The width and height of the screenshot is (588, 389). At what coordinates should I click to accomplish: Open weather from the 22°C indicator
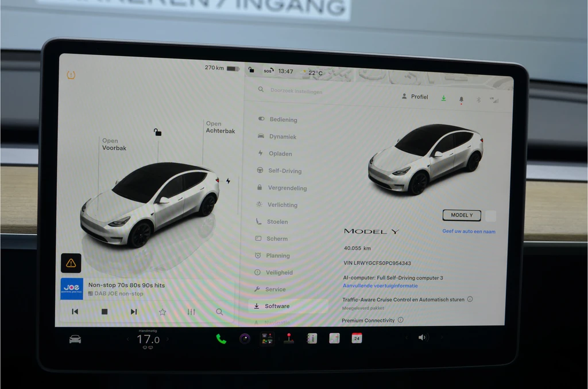click(313, 73)
